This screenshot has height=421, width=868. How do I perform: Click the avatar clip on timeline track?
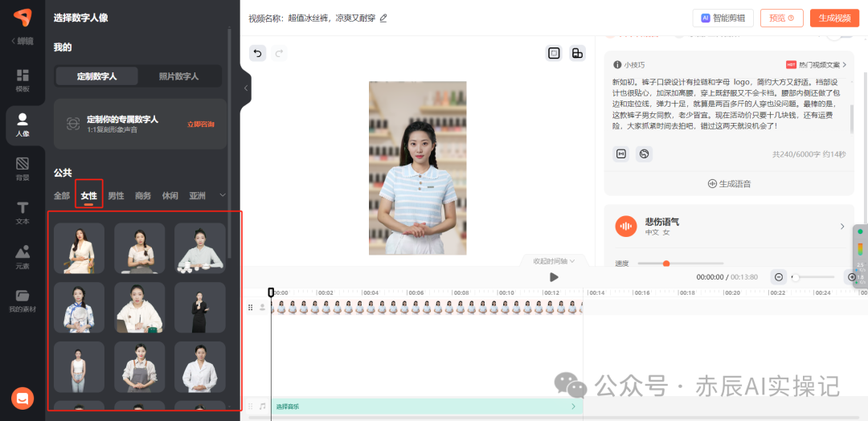click(x=427, y=307)
